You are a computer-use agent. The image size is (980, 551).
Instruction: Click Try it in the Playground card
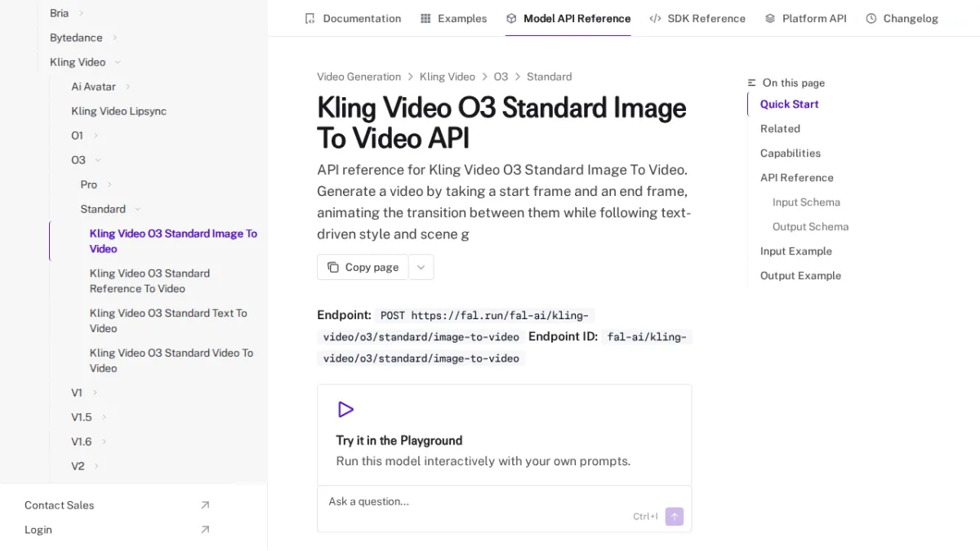tap(504, 434)
